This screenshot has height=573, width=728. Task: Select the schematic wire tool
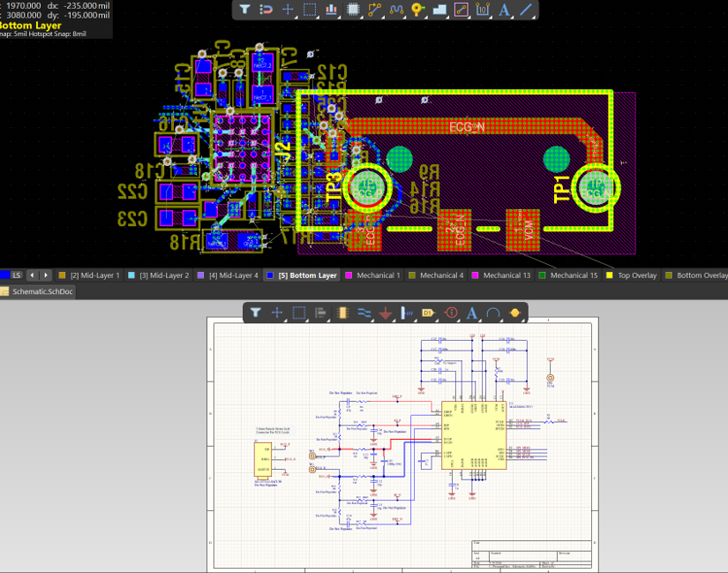click(364, 313)
